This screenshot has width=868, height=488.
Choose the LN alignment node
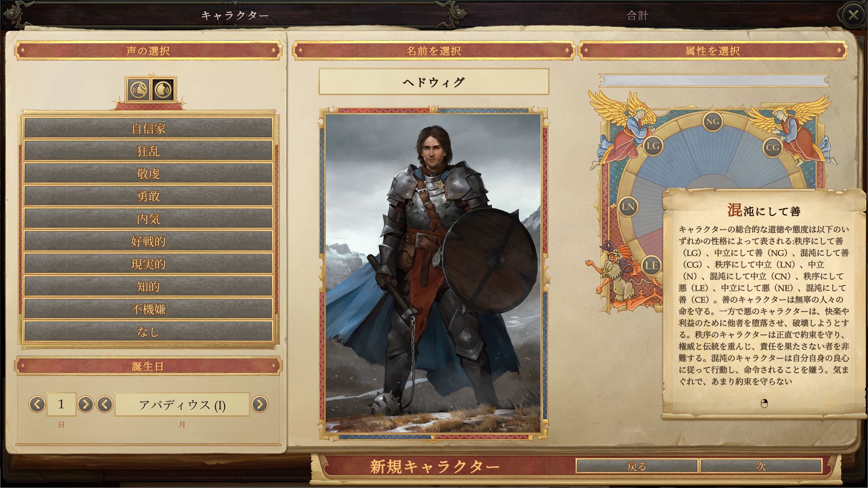[628, 207]
